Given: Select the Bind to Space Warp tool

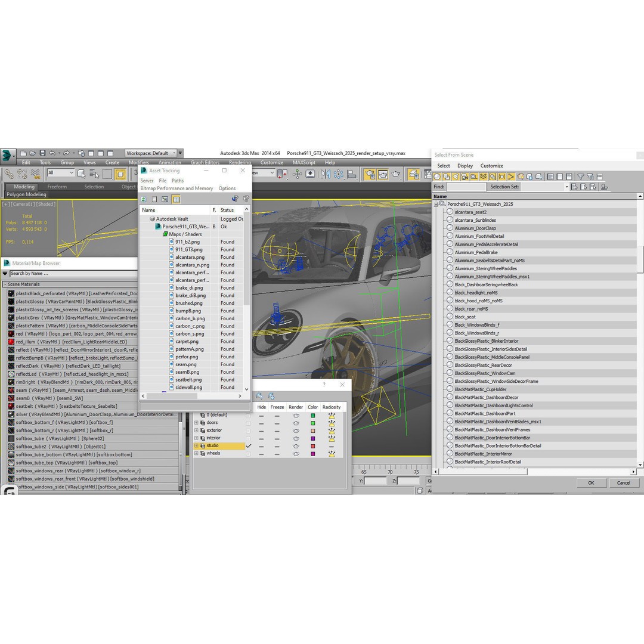Looking at the screenshot, I should tap(35, 175).
